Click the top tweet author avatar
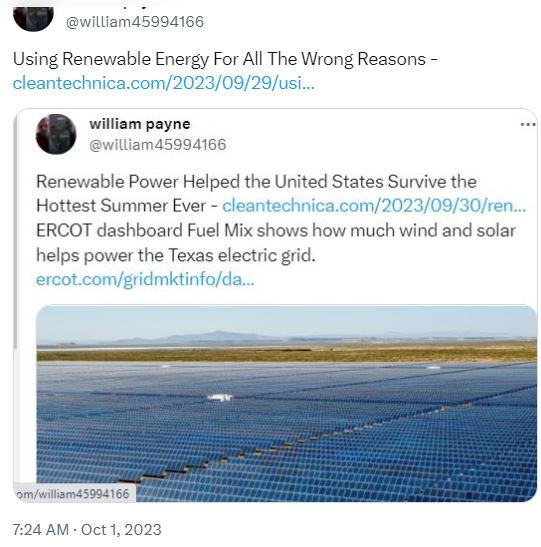541x547 pixels. 33,19
